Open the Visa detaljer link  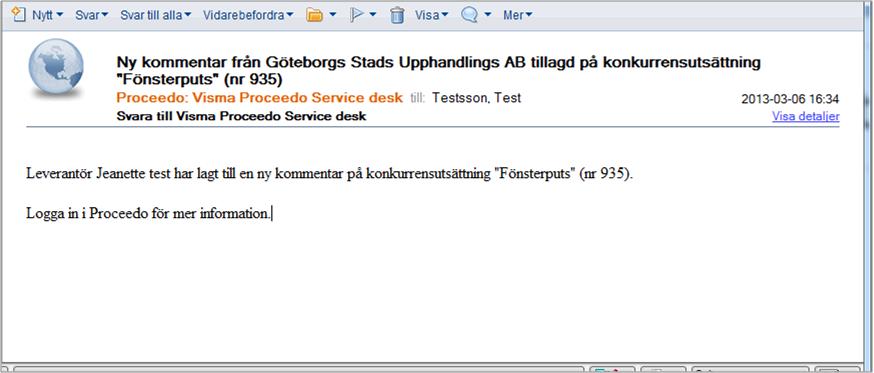click(805, 117)
